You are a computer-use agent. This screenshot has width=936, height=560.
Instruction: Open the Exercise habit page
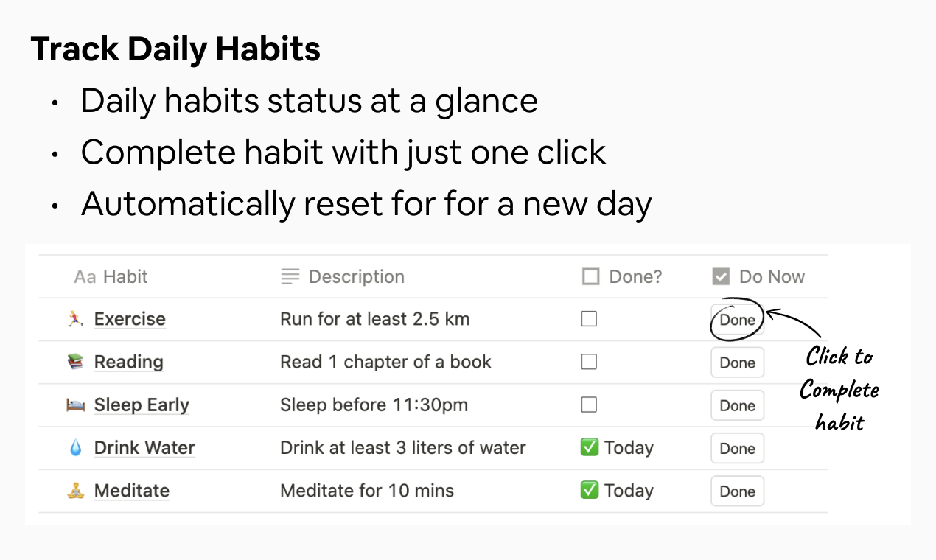[x=130, y=318]
